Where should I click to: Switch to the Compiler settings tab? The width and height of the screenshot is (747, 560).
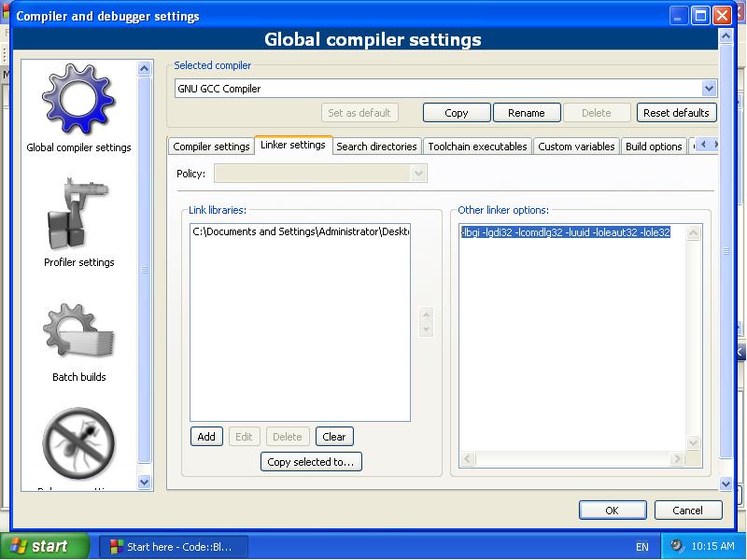(211, 147)
